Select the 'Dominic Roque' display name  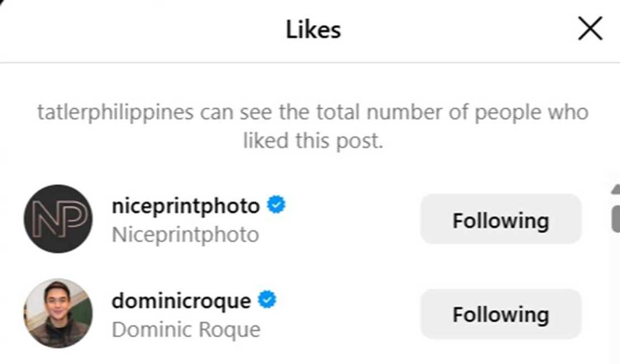pos(186,330)
